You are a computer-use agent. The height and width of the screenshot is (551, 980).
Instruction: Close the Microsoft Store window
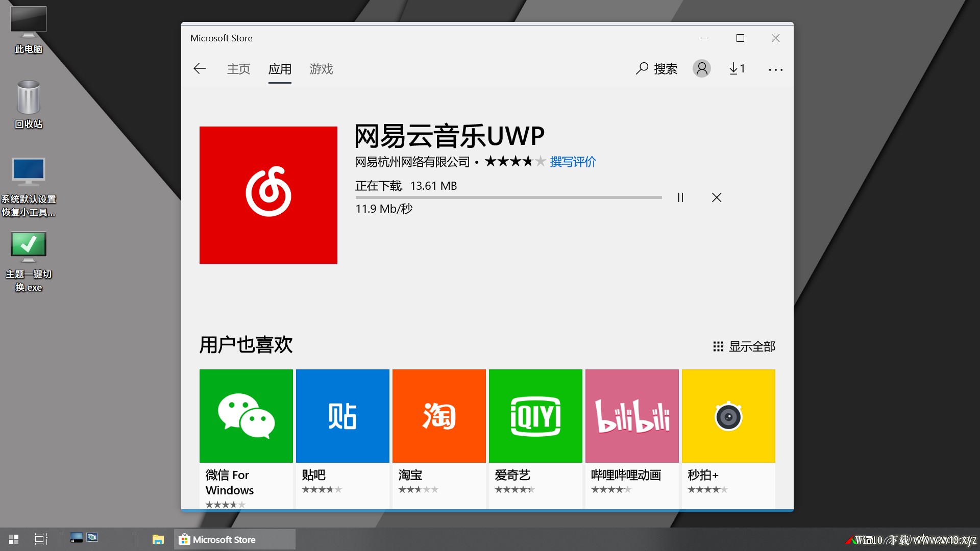(x=775, y=38)
